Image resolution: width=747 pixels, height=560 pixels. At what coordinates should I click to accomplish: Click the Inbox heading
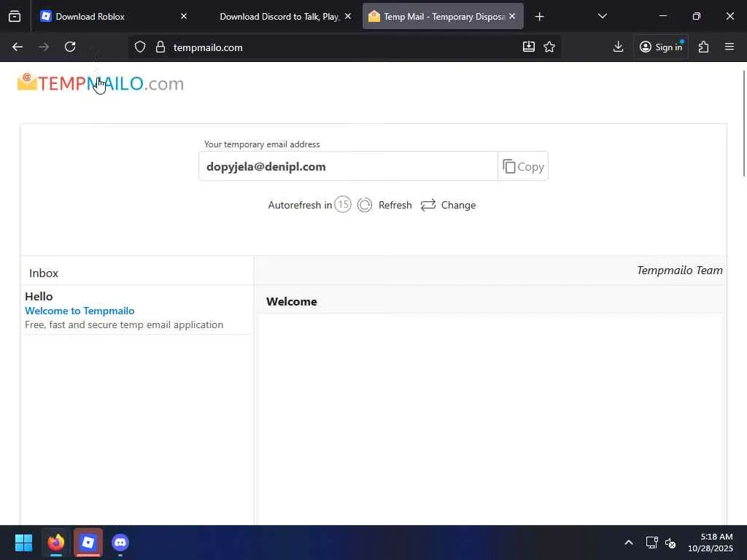(x=43, y=273)
